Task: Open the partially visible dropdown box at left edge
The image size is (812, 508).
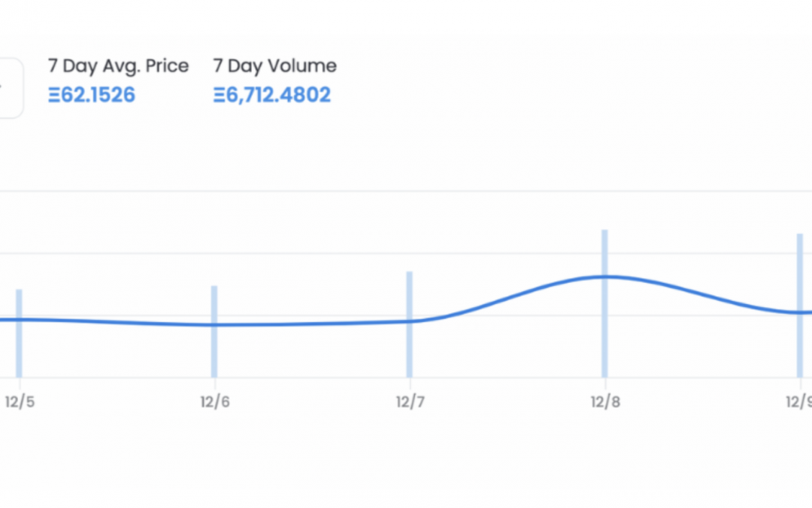Action: coord(11,88)
